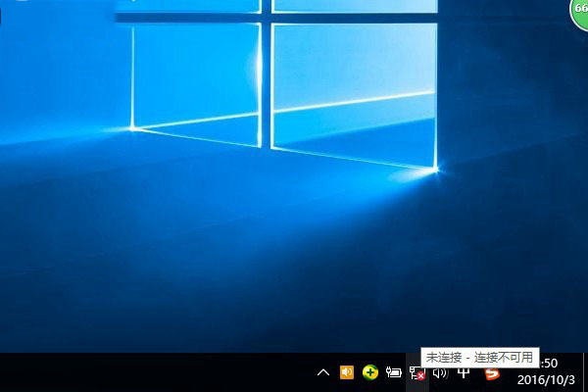
Task: Click the green 360 plus tray icon
Action: (x=370, y=372)
